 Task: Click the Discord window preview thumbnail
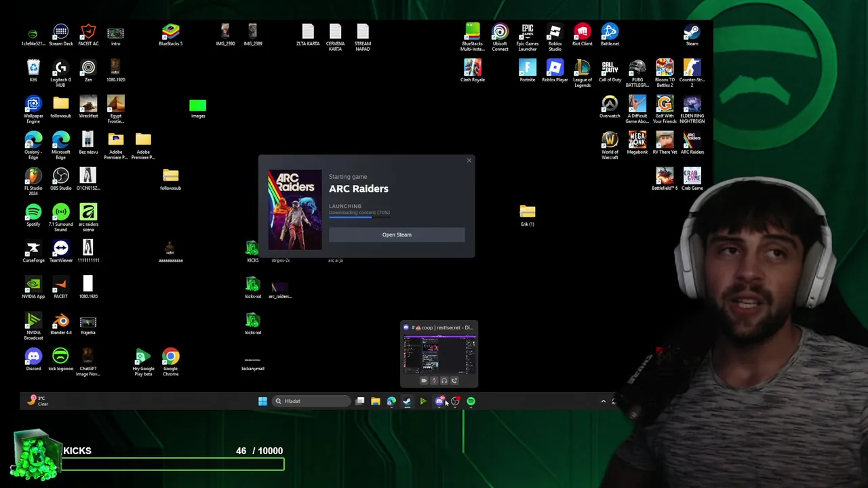439,354
